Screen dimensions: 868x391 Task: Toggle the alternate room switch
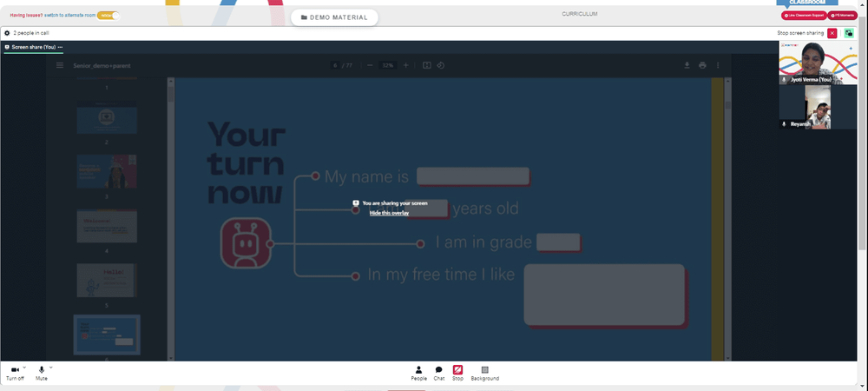coord(108,16)
